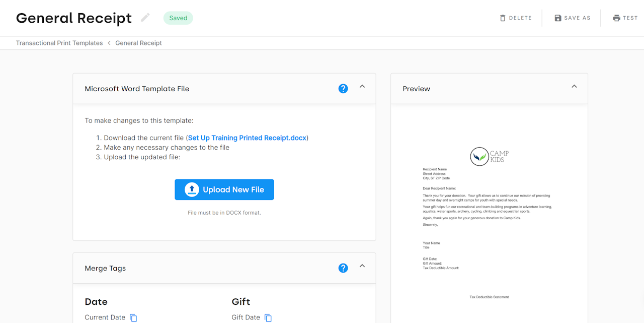
Task: Open help for Microsoft Word Template File
Action: [343, 89]
